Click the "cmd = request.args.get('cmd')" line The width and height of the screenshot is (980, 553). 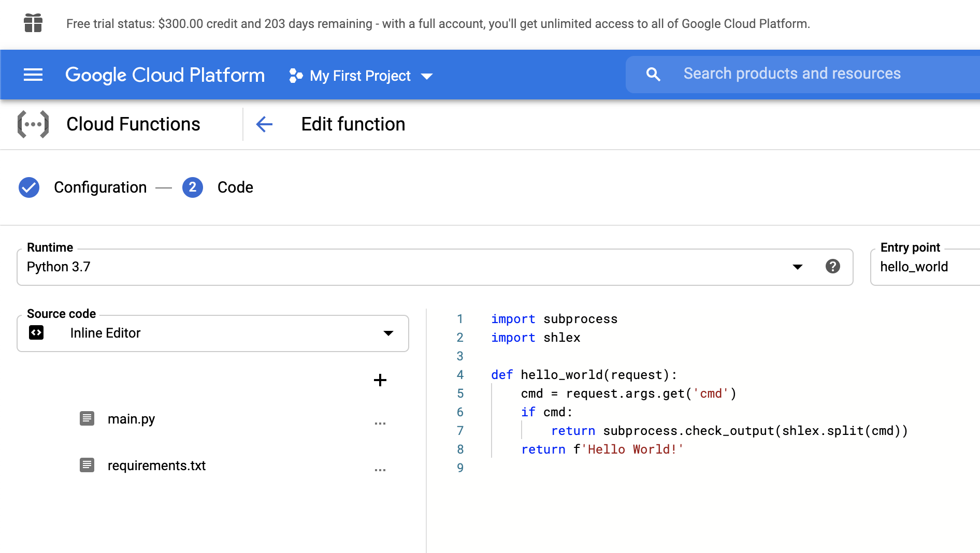coord(628,394)
